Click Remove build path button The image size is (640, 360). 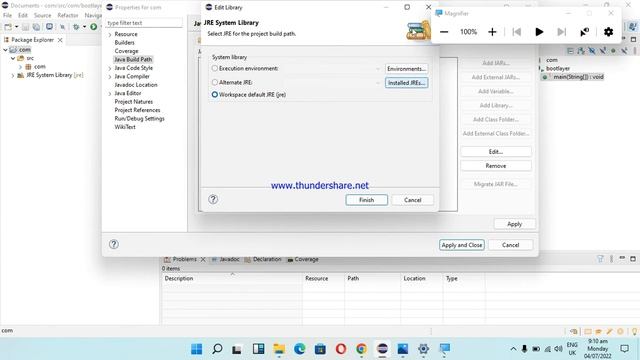(496, 166)
